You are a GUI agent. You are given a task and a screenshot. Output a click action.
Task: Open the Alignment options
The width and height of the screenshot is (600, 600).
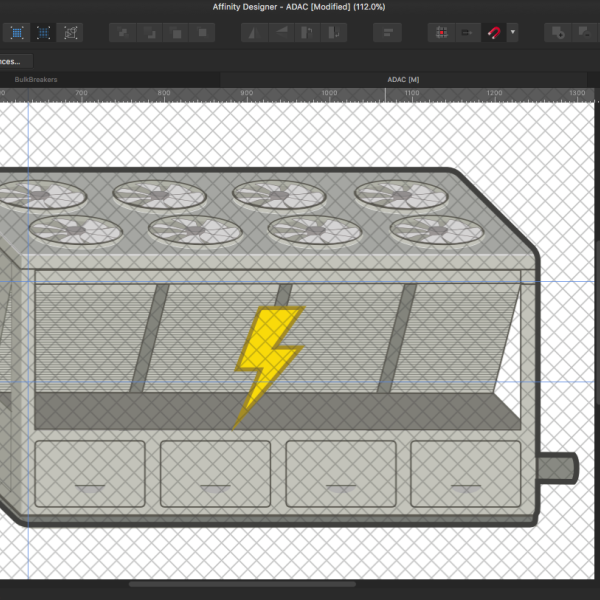(x=387, y=32)
